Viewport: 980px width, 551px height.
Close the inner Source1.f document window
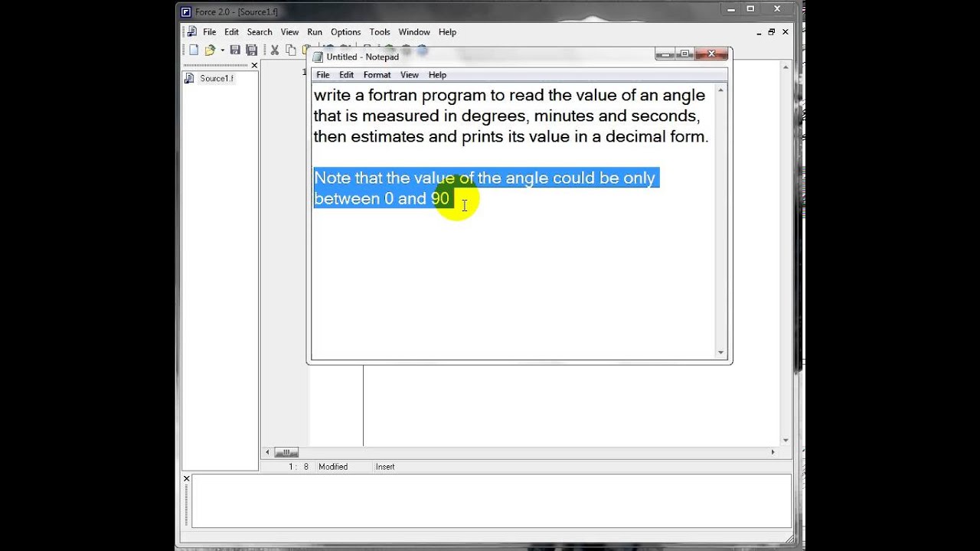(x=785, y=32)
